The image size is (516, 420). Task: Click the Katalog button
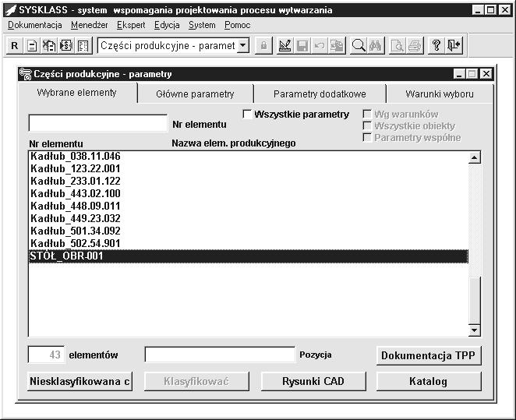click(x=429, y=382)
